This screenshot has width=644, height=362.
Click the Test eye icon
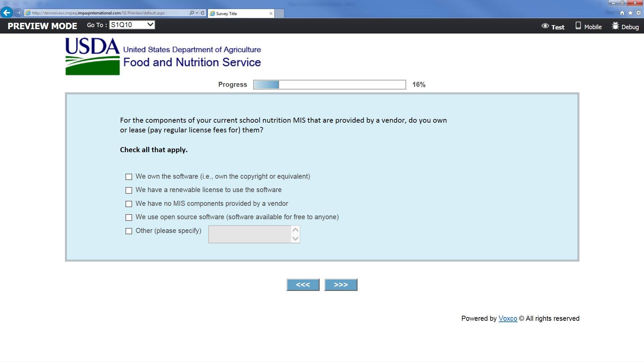(x=545, y=26)
